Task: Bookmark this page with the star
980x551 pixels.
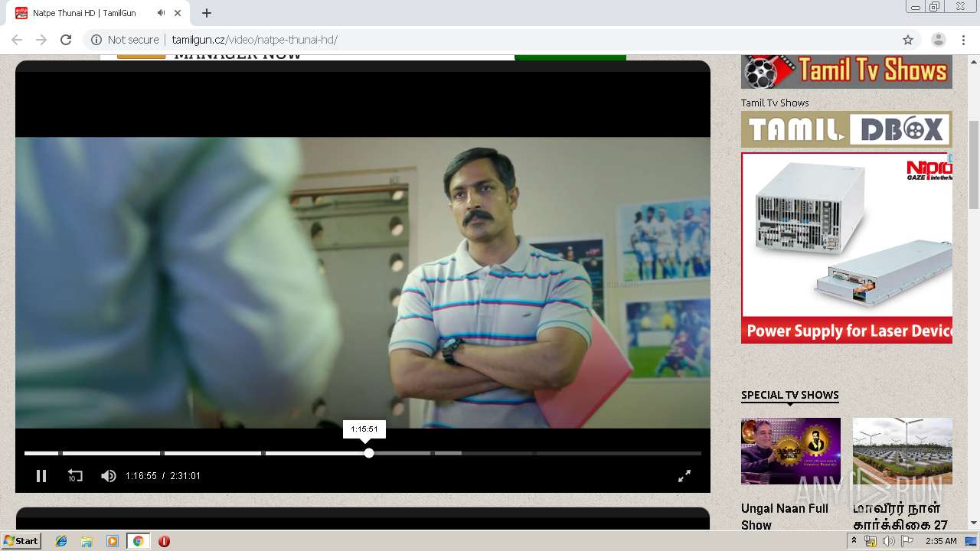Action: click(x=908, y=40)
